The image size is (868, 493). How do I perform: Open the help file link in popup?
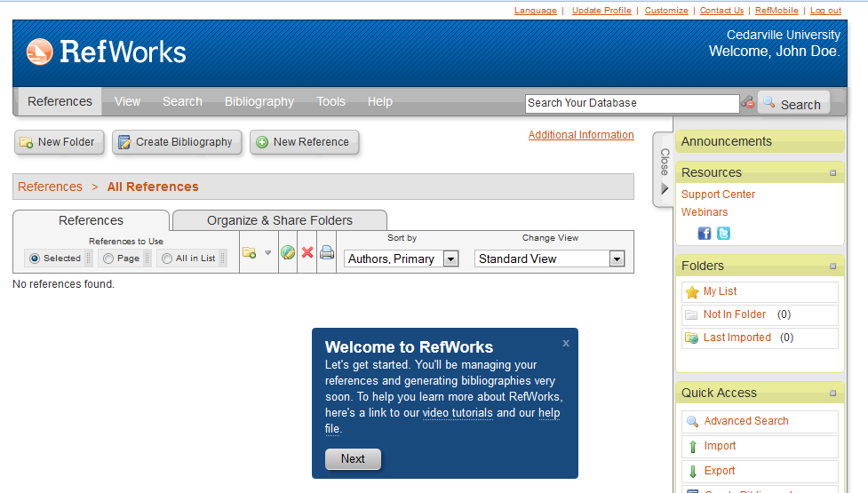coord(549,413)
